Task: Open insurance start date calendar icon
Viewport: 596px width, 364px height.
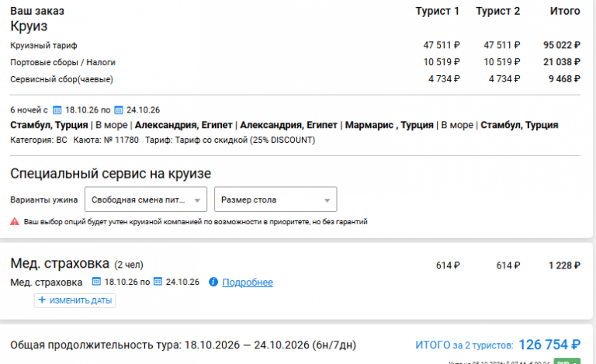Action: tap(96, 282)
